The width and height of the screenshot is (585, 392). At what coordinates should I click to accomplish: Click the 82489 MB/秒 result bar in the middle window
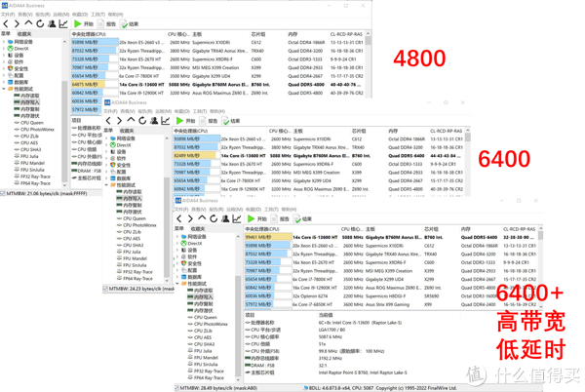[195, 155]
